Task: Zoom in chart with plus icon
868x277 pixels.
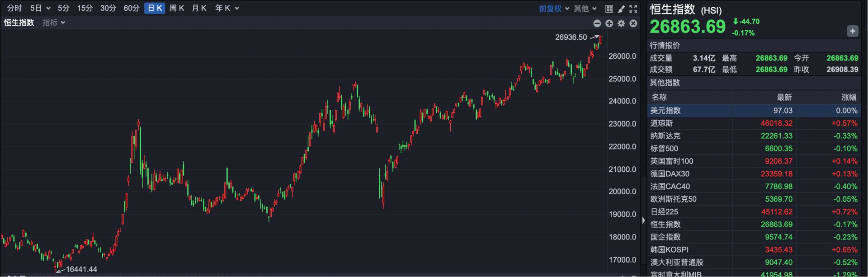Action: [x=609, y=23]
